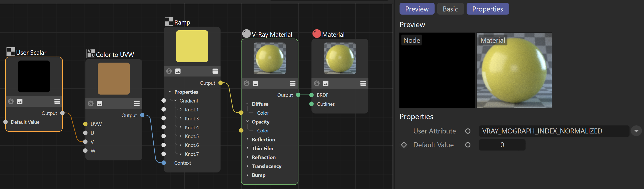
Task: Expand Knot.5 in the Ramp node
Action: click(x=181, y=136)
